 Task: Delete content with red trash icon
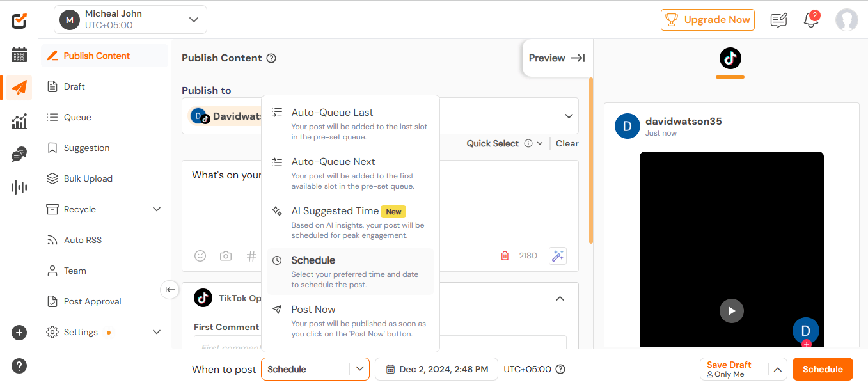[x=505, y=256]
